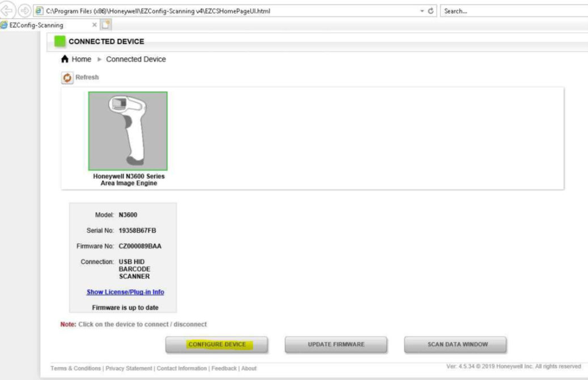Viewport: 588px width, 380px height.
Task: Click the browser Back arrow button
Action: coord(7,10)
